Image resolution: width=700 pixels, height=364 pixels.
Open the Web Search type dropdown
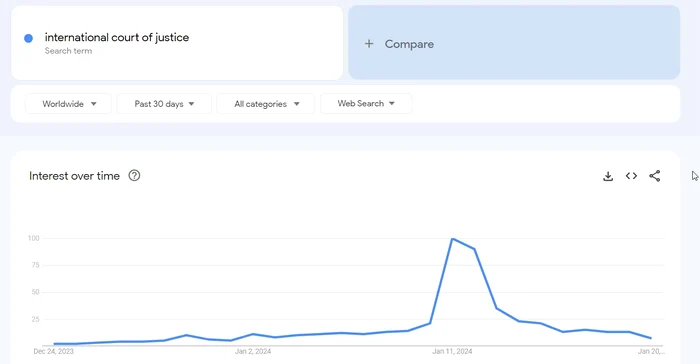pos(366,104)
